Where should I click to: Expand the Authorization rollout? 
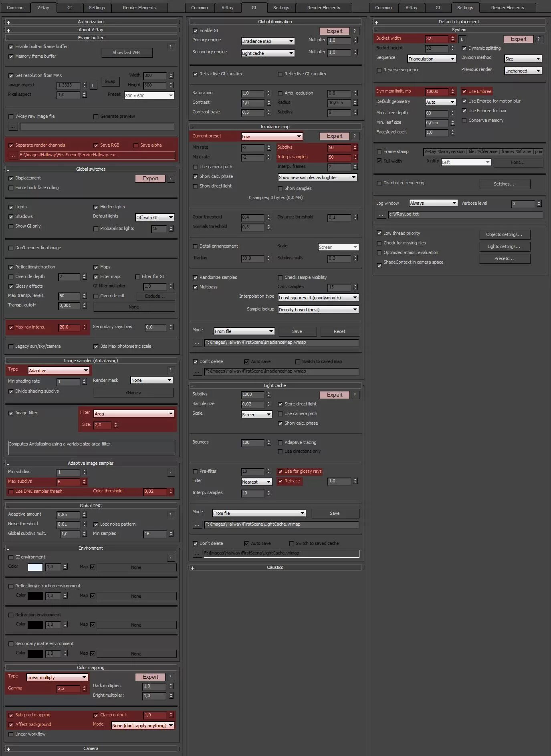pos(91,22)
